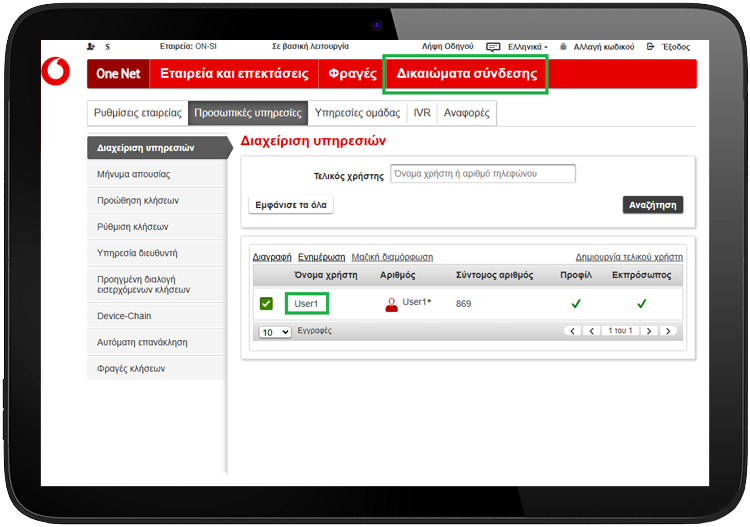Viewport: 750px width, 527px height.
Task: Open the One Net main tab
Action: click(118, 74)
